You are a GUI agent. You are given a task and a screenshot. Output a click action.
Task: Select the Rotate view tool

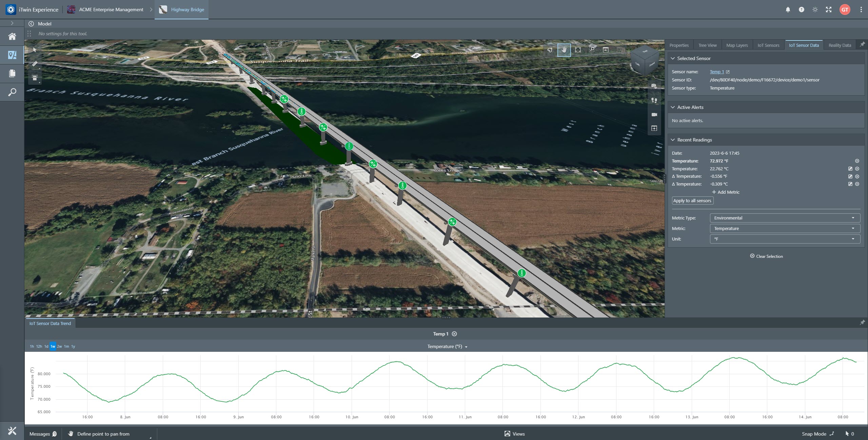(x=550, y=50)
